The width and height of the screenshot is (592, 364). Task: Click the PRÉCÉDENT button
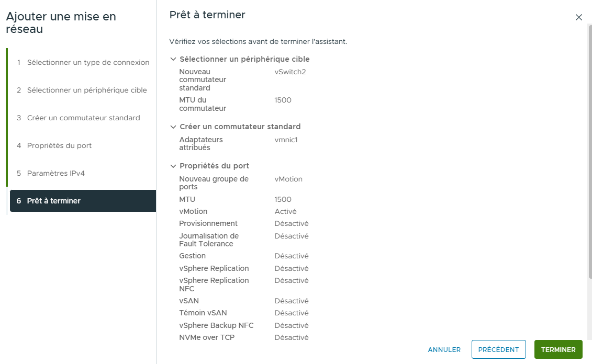click(498, 349)
